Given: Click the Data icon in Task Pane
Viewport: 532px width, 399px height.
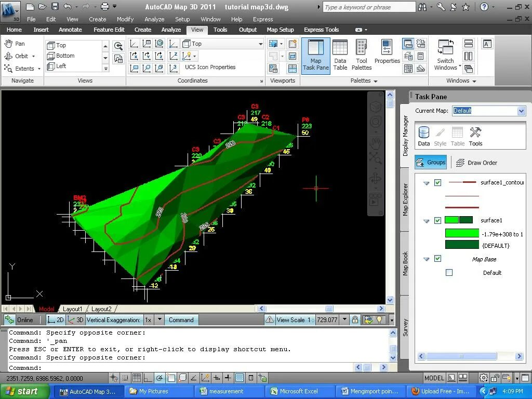Looking at the screenshot, I should pos(424,136).
